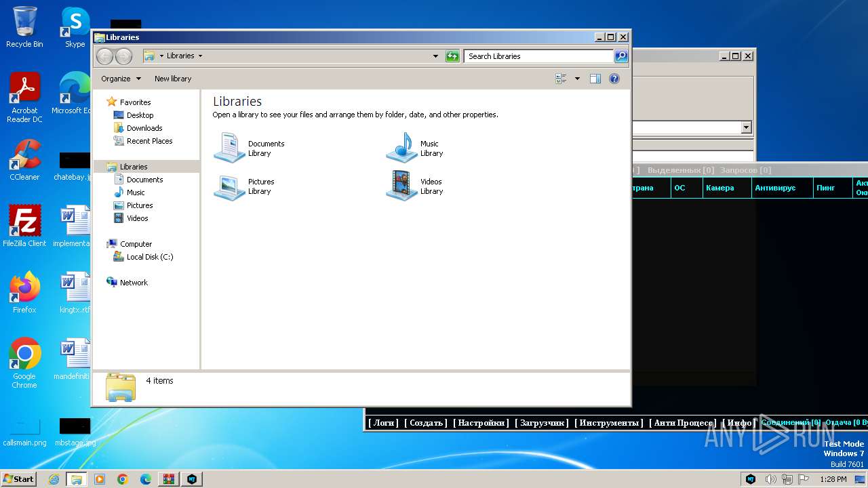Click the Back navigation arrow in Explorer

point(104,56)
